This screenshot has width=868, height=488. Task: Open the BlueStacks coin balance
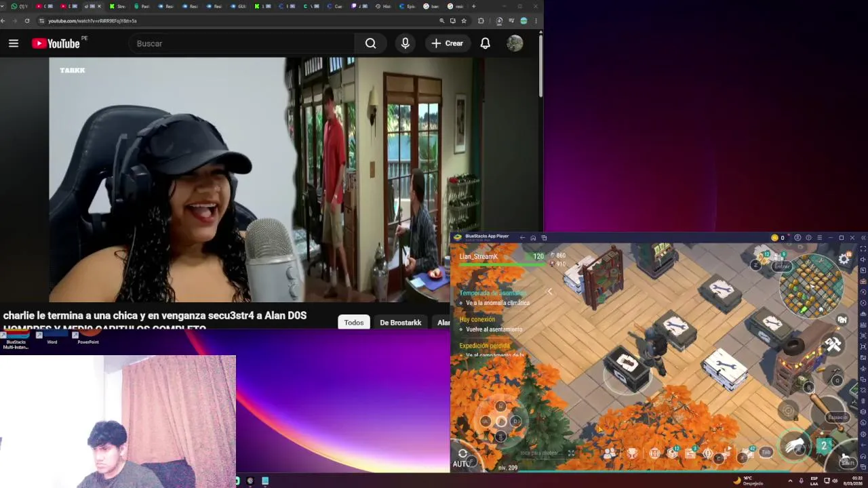[778, 238]
